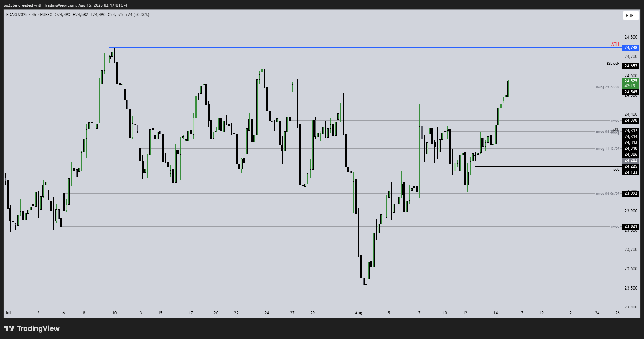This screenshot has width=644, height=339.
Task: Click the nwog 25-27/07 line label
Action: 608,87
